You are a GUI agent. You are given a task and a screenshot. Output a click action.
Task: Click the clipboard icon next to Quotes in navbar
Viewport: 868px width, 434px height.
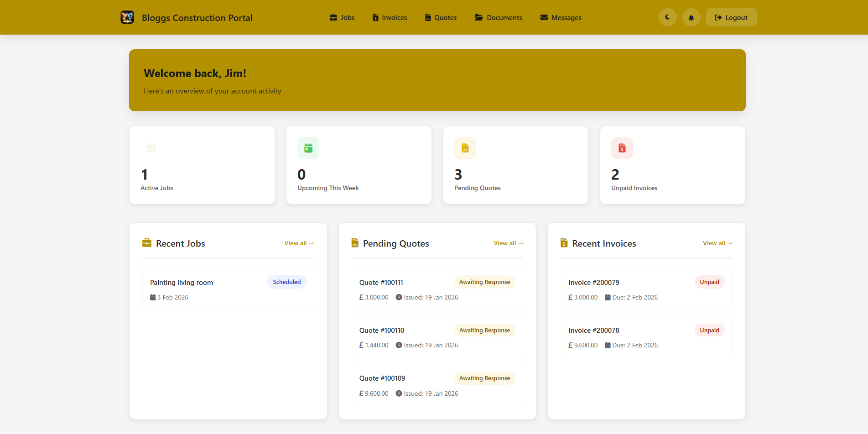tap(427, 17)
